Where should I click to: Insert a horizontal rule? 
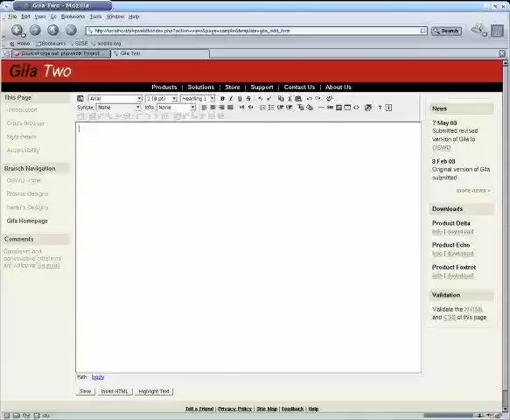pos(321,108)
